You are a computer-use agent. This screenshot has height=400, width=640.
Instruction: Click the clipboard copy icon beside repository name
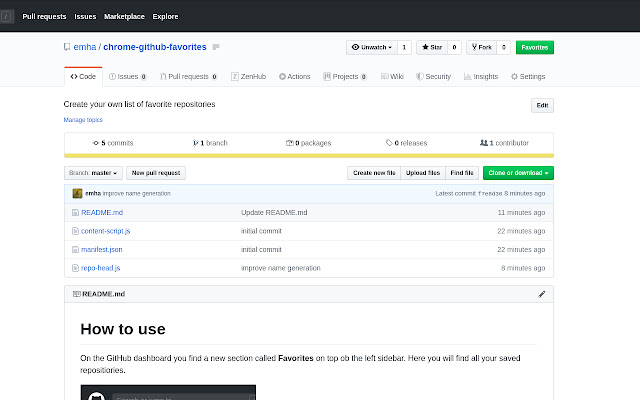[x=216, y=47]
